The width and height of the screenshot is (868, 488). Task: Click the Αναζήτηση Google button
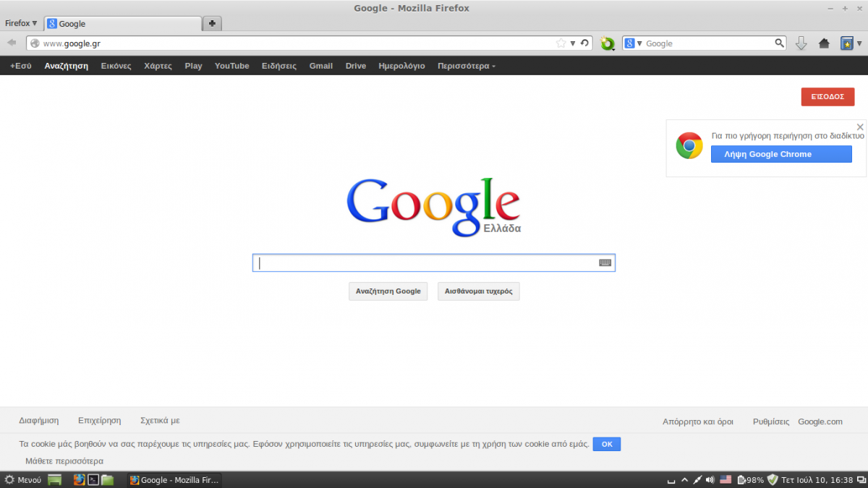tap(388, 291)
